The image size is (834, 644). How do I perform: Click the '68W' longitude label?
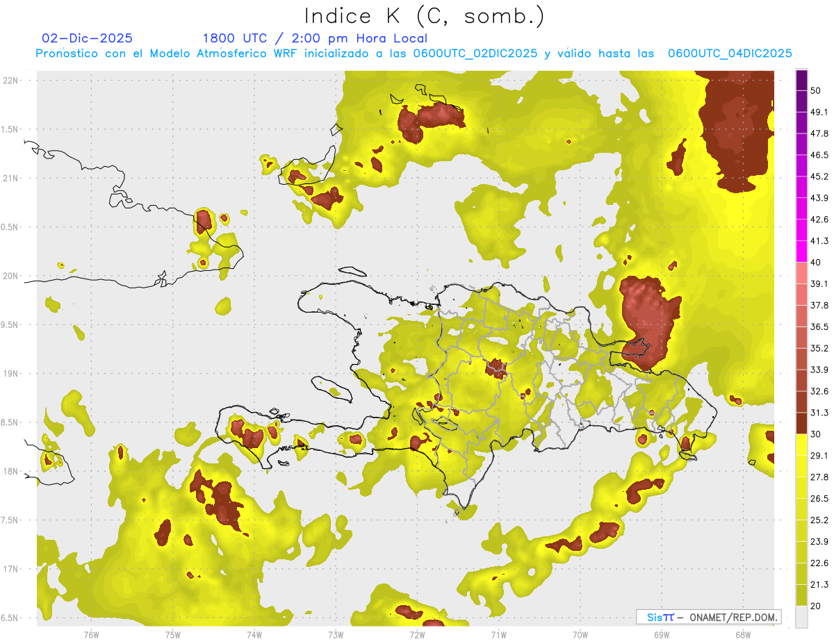pyautogui.click(x=743, y=635)
